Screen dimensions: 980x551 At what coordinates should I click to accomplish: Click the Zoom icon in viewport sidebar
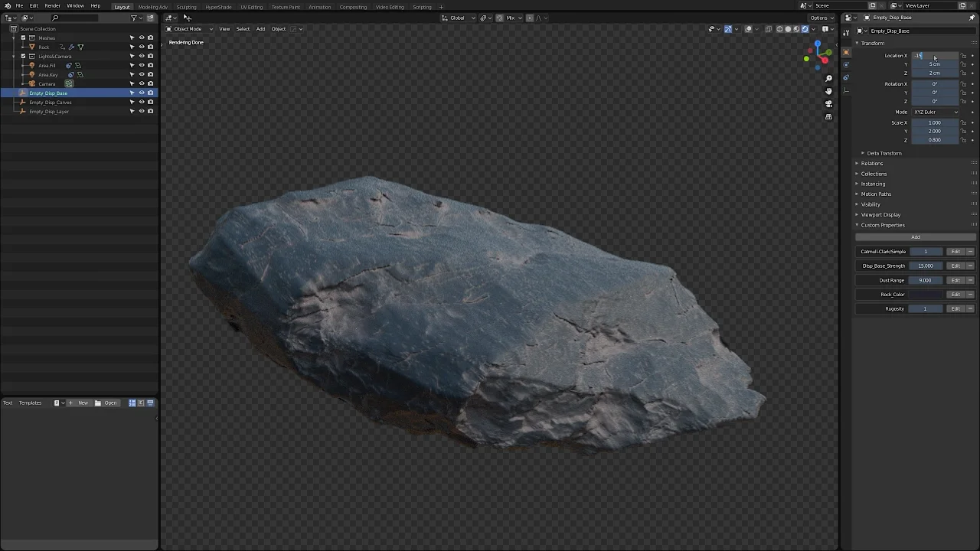[828, 78]
